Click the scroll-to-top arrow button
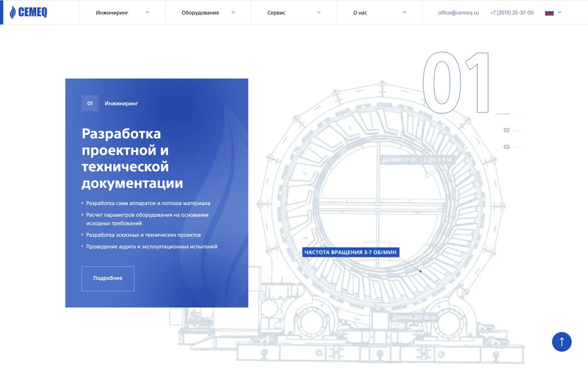This screenshot has width=588, height=368. pos(562,342)
